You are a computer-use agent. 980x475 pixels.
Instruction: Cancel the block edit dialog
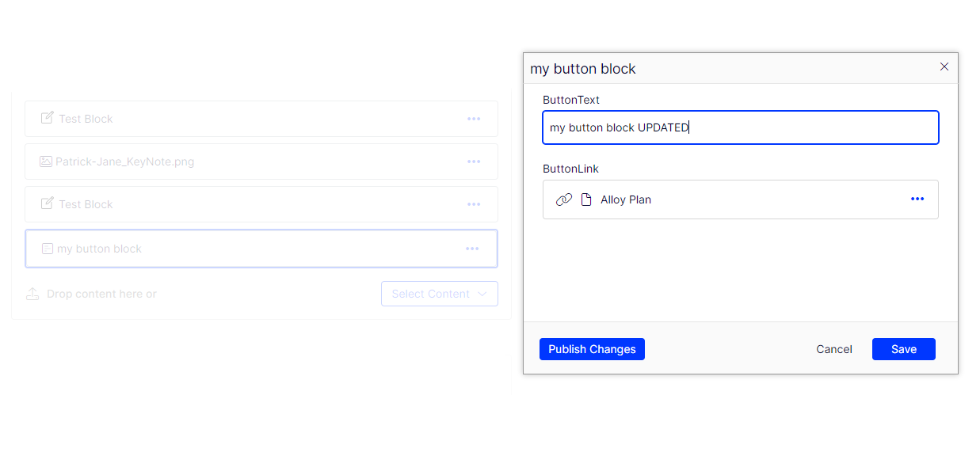pos(834,349)
